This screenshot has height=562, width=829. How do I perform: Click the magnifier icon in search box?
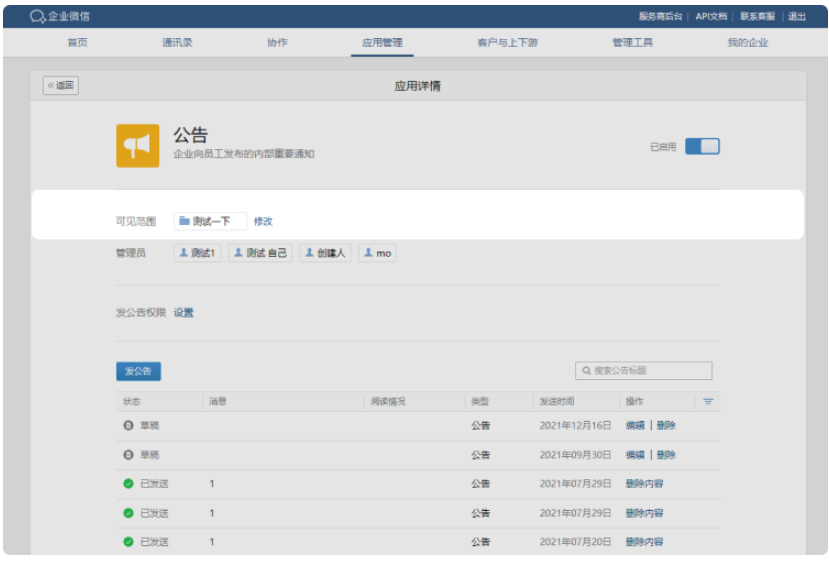[x=586, y=371]
